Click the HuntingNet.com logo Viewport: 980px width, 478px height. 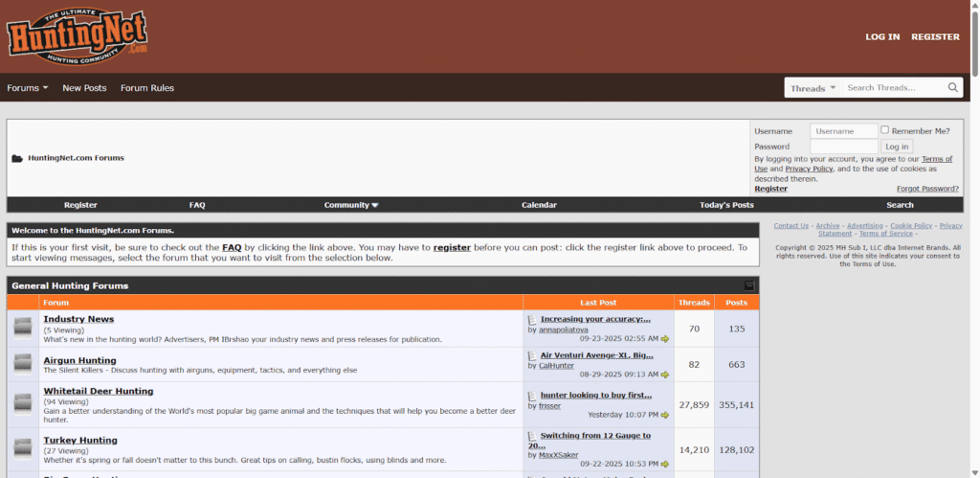(78, 35)
